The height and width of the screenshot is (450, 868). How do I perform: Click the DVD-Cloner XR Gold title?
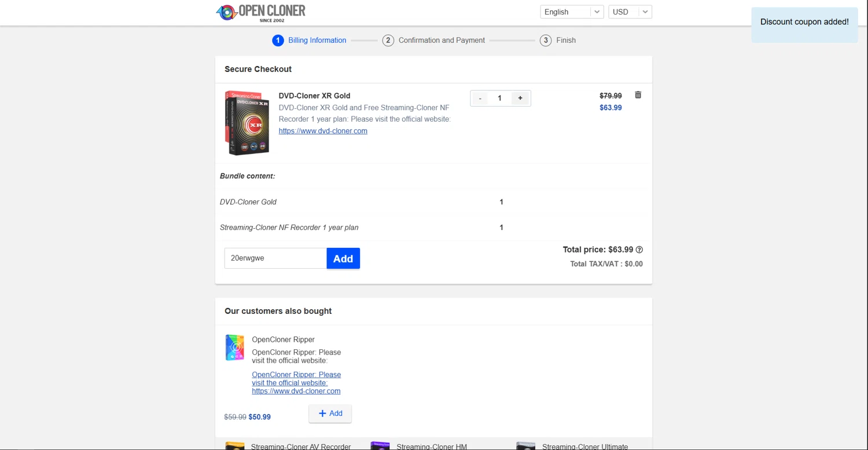[x=314, y=96]
